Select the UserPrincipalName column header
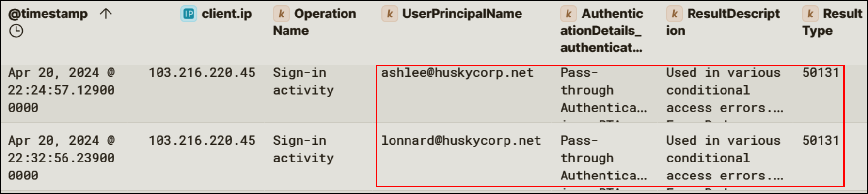This screenshot has height=194, width=868. coord(462,14)
